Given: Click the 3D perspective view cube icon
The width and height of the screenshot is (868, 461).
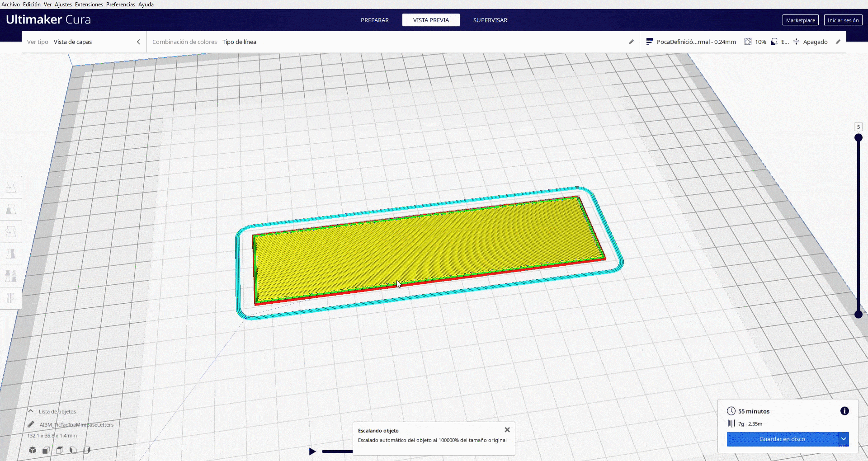Looking at the screenshot, I should tap(33, 450).
